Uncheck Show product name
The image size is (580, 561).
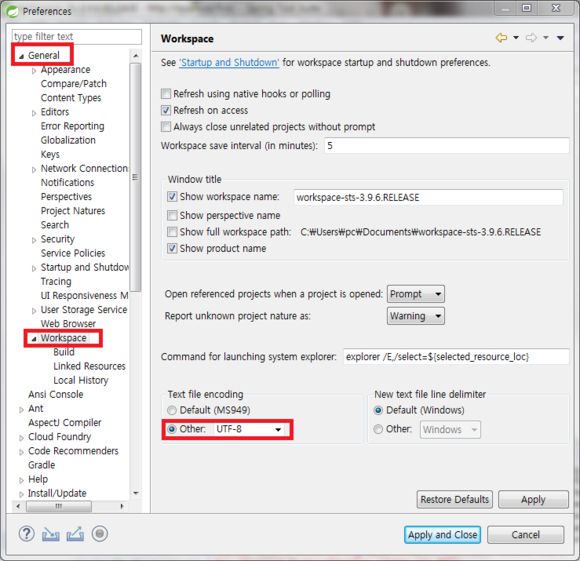click(x=172, y=248)
